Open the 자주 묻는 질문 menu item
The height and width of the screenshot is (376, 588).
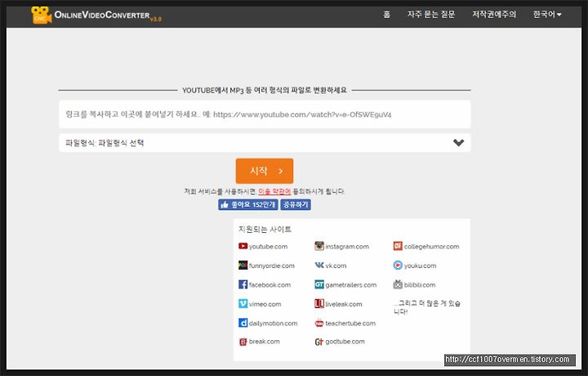pos(431,15)
